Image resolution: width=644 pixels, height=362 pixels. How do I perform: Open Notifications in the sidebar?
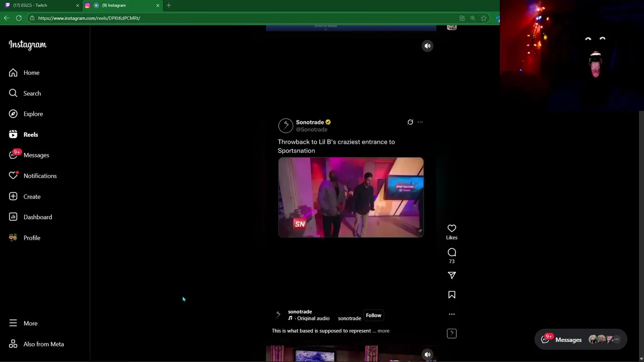(x=40, y=176)
